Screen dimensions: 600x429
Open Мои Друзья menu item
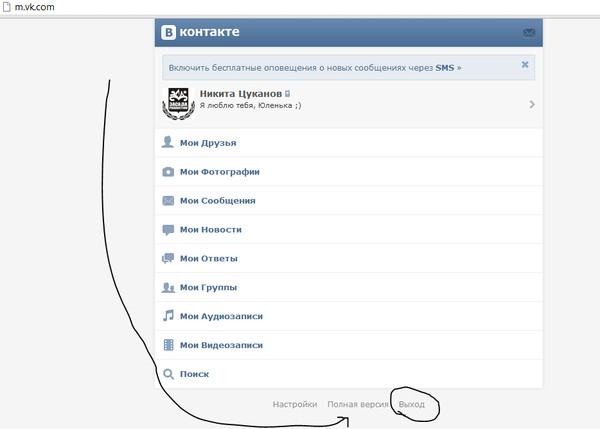point(349,143)
